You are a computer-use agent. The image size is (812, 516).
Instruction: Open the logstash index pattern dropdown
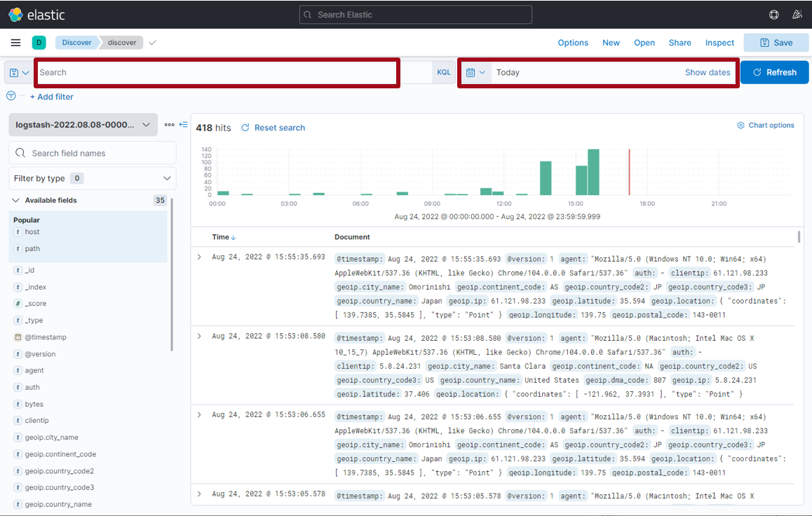coord(82,125)
